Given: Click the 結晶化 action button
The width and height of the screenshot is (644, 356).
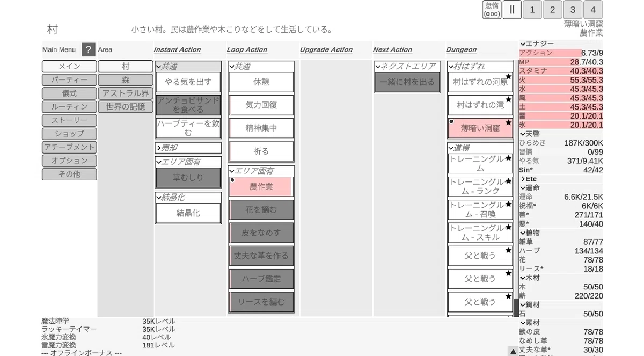Looking at the screenshot, I should point(188,213).
